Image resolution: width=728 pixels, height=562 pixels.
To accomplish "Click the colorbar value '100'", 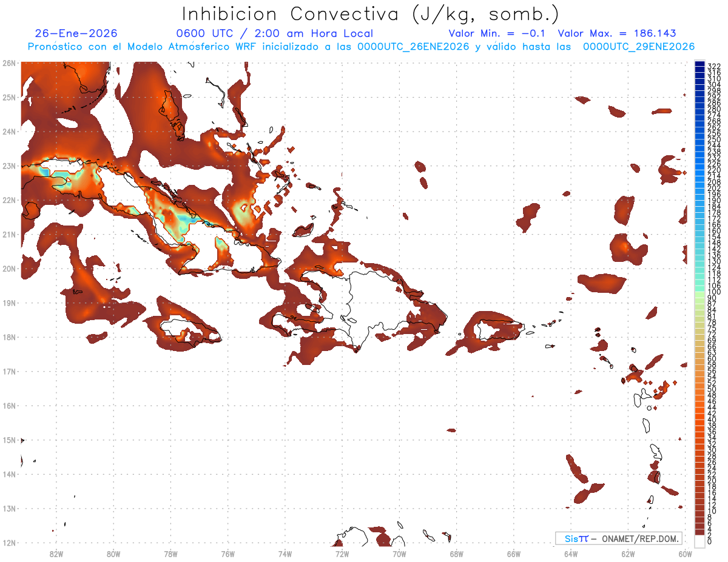I will (714, 292).
